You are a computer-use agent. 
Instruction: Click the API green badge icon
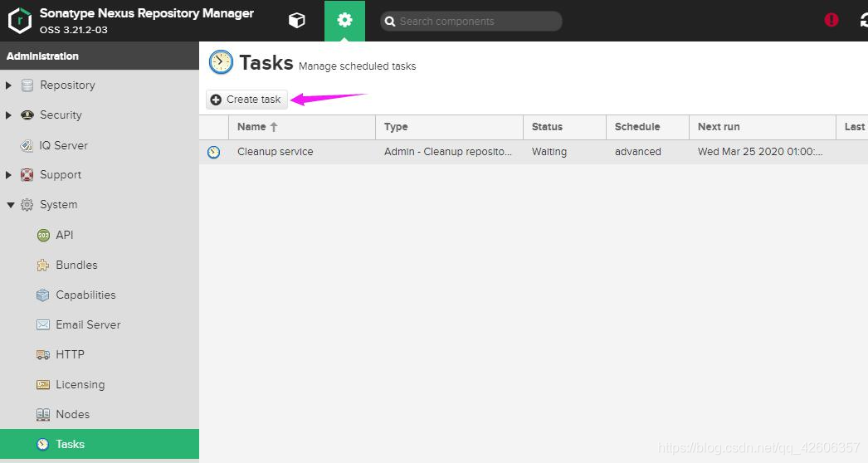[43, 236]
